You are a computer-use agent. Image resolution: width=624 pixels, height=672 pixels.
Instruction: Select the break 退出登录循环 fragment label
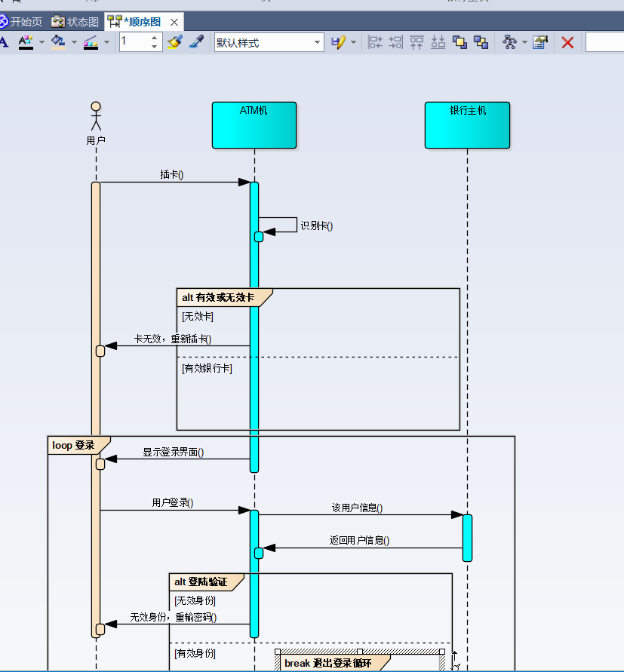pyautogui.click(x=327, y=663)
